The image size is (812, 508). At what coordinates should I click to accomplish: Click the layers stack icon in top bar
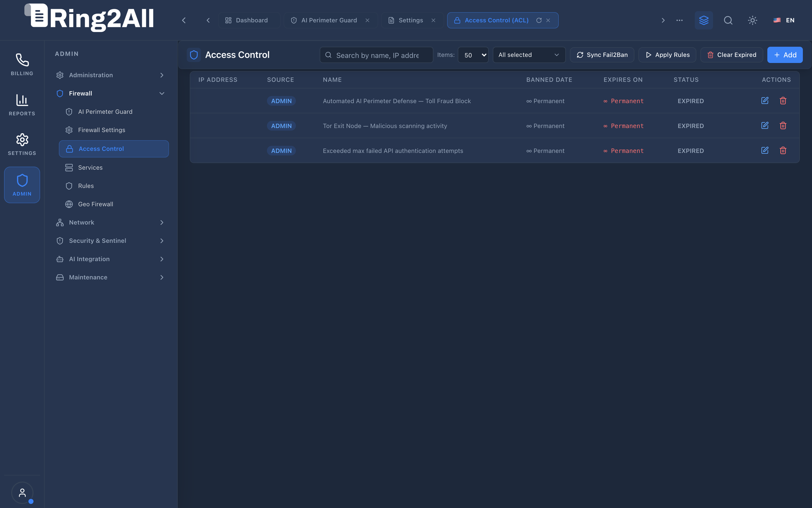(704, 20)
